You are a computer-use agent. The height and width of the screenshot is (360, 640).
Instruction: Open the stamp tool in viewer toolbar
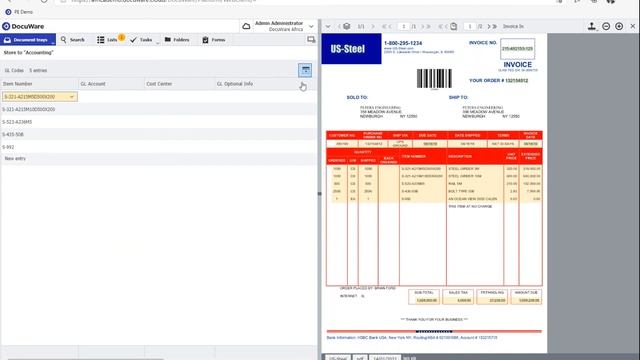pos(592,27)
